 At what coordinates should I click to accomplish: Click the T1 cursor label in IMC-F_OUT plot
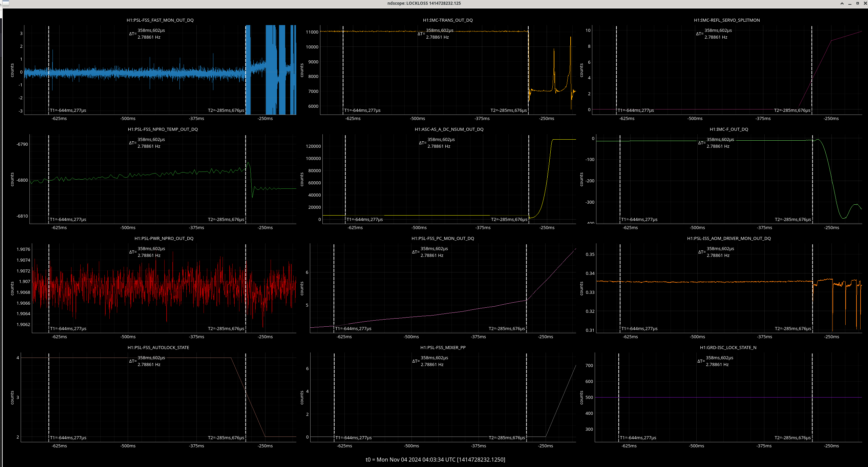click(639, 220)
